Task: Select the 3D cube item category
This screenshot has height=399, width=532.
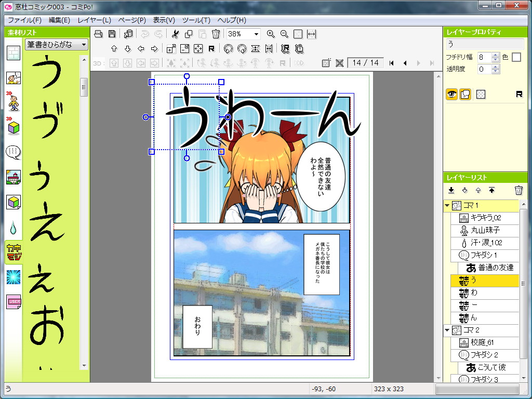Action: coord(13,126)
